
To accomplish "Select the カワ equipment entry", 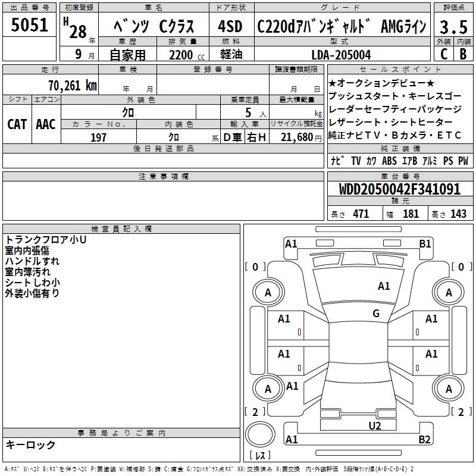I will [371, 161].
